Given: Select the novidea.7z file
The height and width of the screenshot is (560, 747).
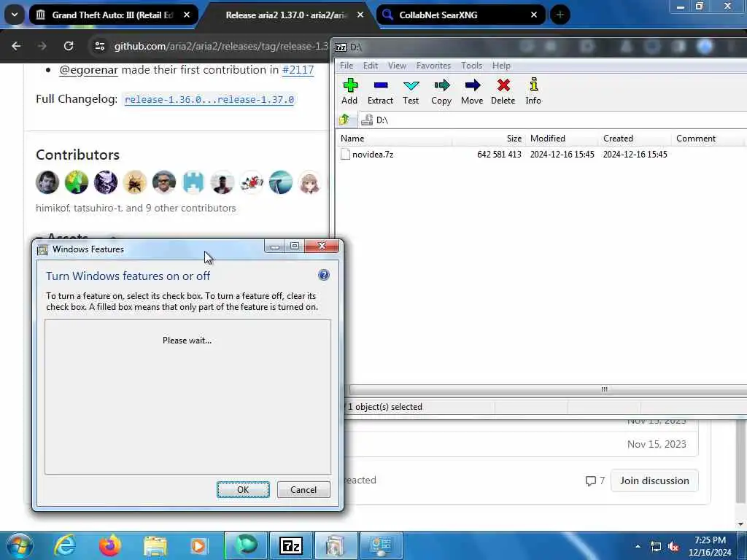Looking at the screenshot, I should pos(373,155).
